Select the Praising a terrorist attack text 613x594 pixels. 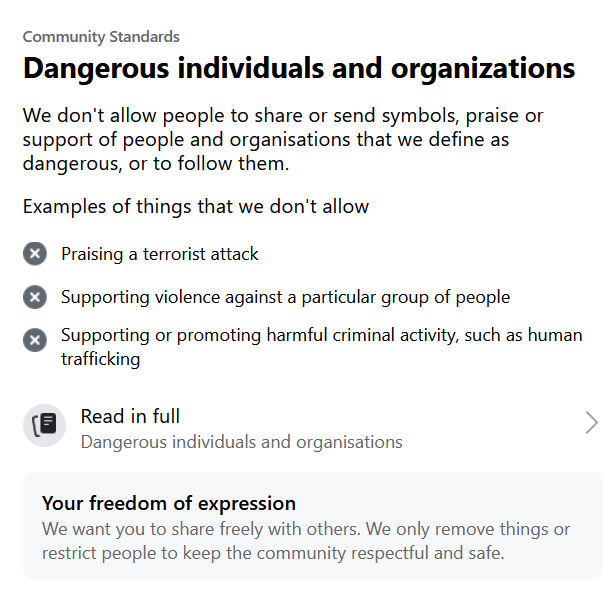point(160,254)
